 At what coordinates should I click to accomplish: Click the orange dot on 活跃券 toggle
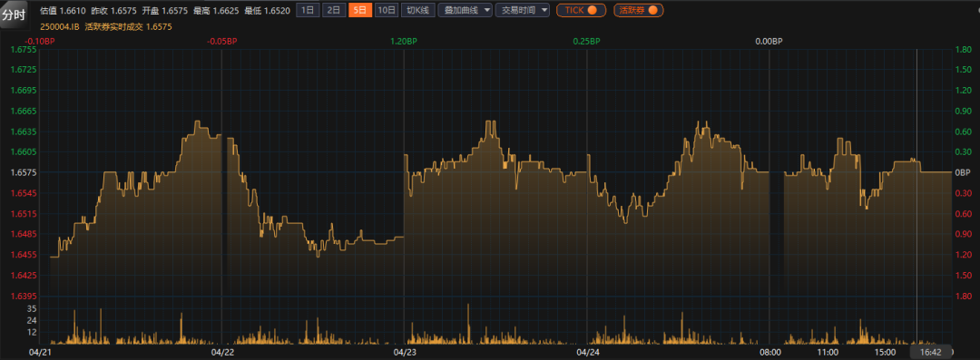653,10
